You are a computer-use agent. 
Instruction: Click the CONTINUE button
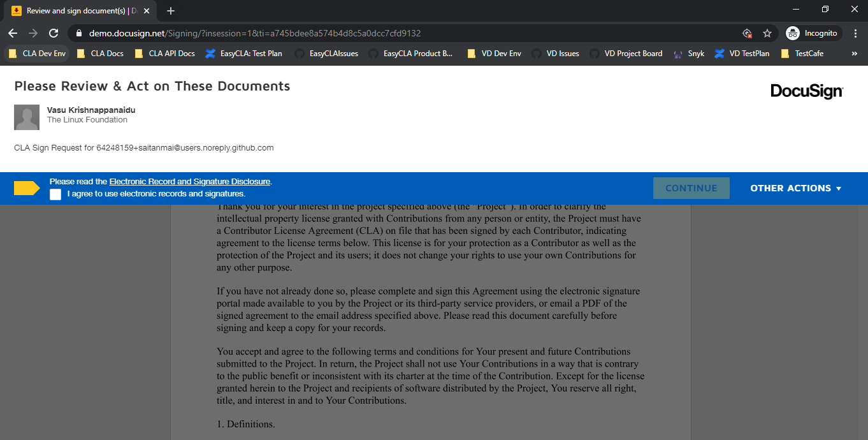pyautogui.click(x=691, y=187)
